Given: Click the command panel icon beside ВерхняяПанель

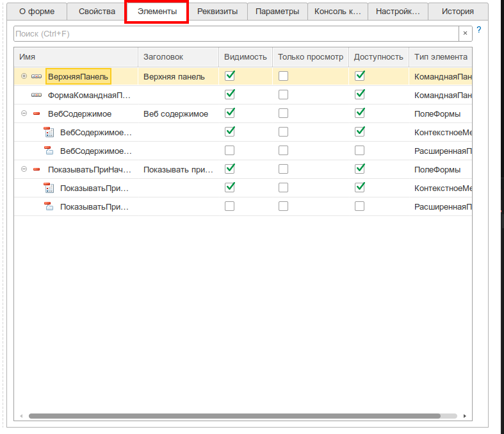Looking at the screenshot, I should pos(37,76).
